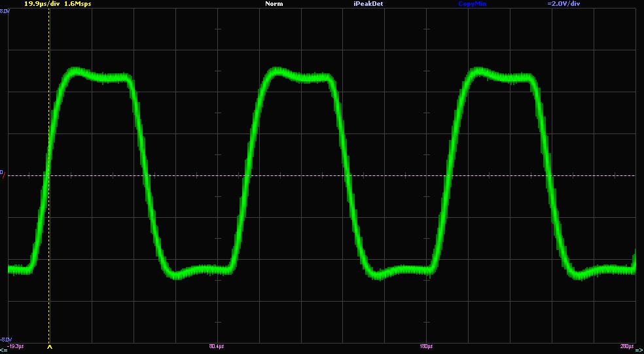This screenshot has height=354, width=644.
Task: Click the yellow trigger position caret marker
Action: (50, 347)
